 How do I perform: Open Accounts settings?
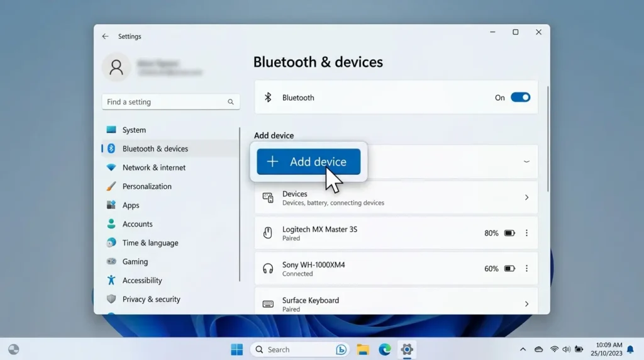click(170, 224)
